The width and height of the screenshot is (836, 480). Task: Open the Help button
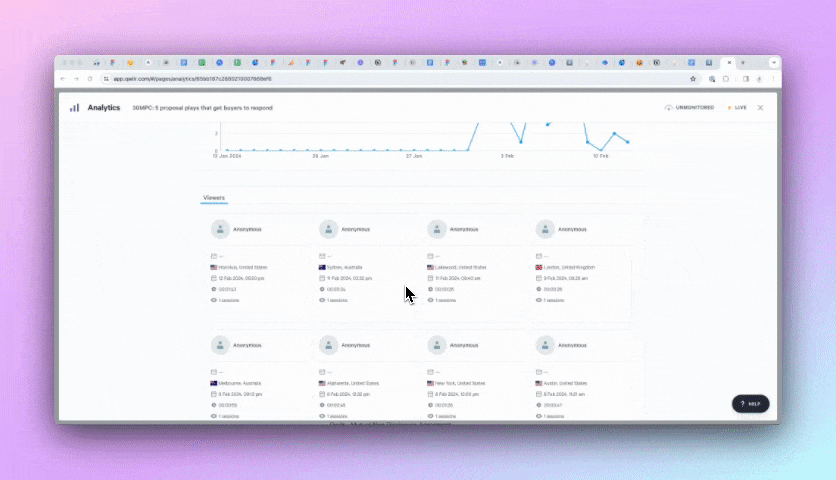[x=750, y=404]
